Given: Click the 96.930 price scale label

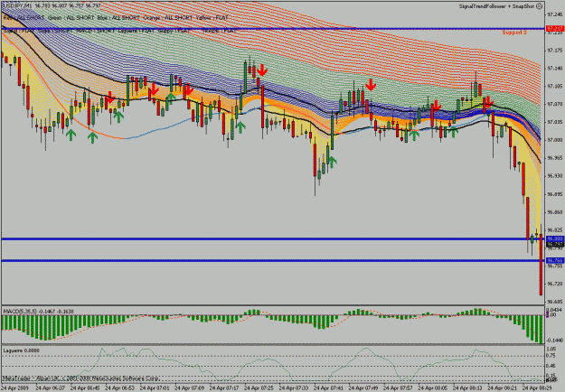Looking at the screenshot, I should pyautogui.click(x=554, y=176).
